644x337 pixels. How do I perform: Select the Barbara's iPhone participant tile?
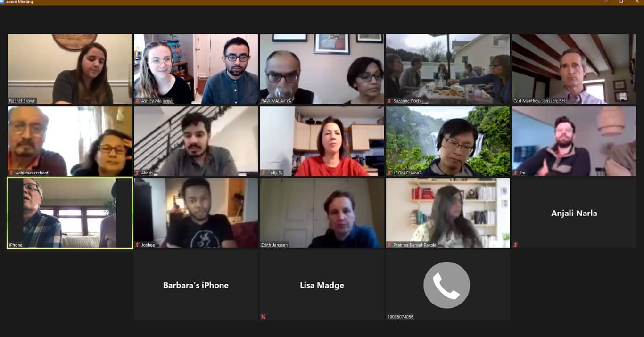coord(196,285)
